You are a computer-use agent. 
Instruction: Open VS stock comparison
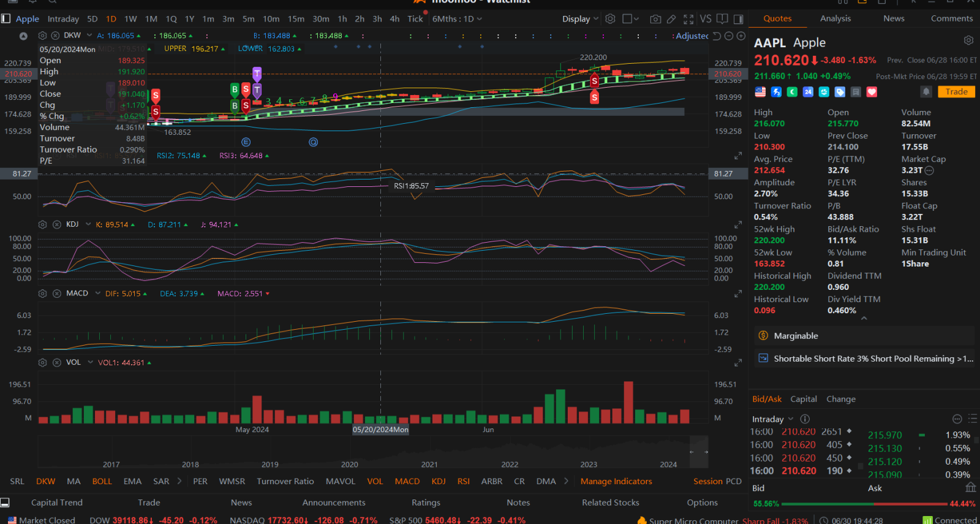tap(706, 19)
